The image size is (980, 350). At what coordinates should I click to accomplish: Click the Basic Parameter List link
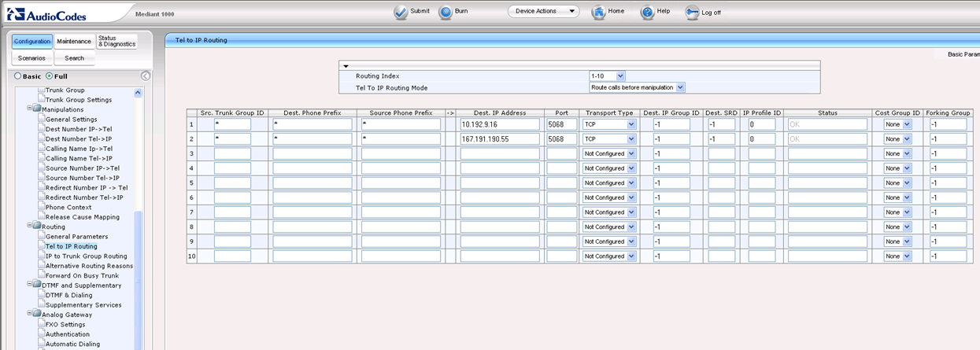click(963, 54)
